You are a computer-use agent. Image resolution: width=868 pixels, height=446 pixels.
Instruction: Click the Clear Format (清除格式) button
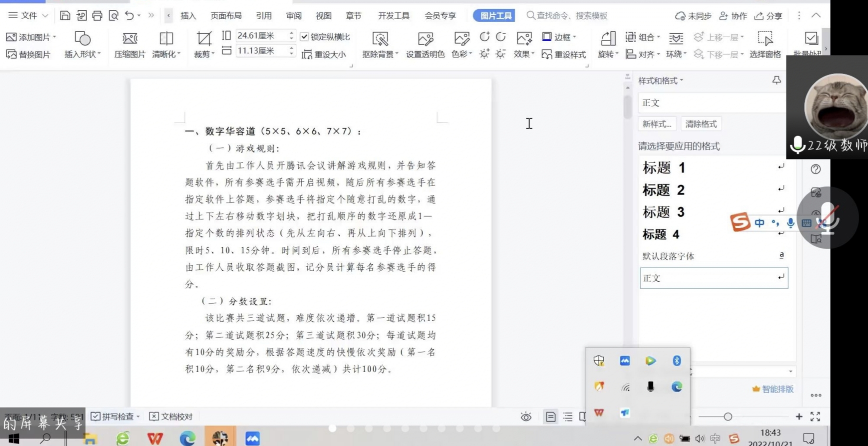click(x=700, y=124)
